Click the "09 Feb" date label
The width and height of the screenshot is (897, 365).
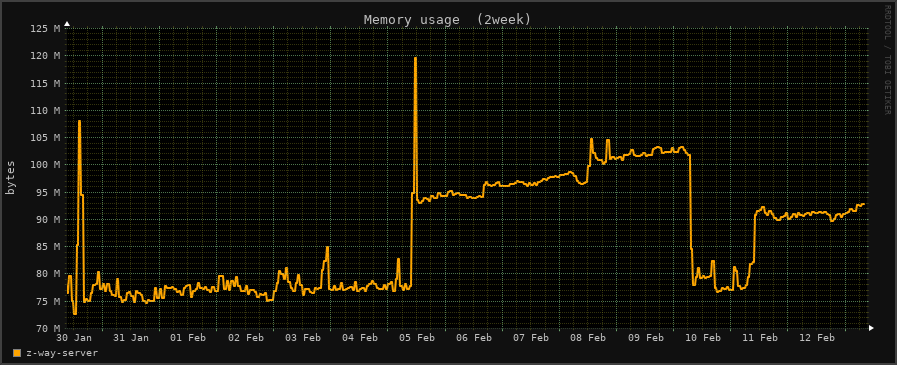click(x=646, y=338)
